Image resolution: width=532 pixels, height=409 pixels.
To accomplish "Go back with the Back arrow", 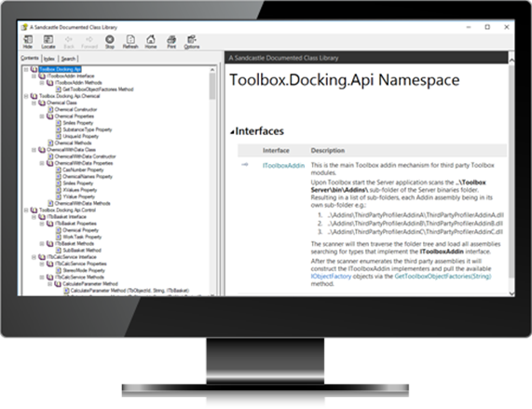I will pos(69,42).
